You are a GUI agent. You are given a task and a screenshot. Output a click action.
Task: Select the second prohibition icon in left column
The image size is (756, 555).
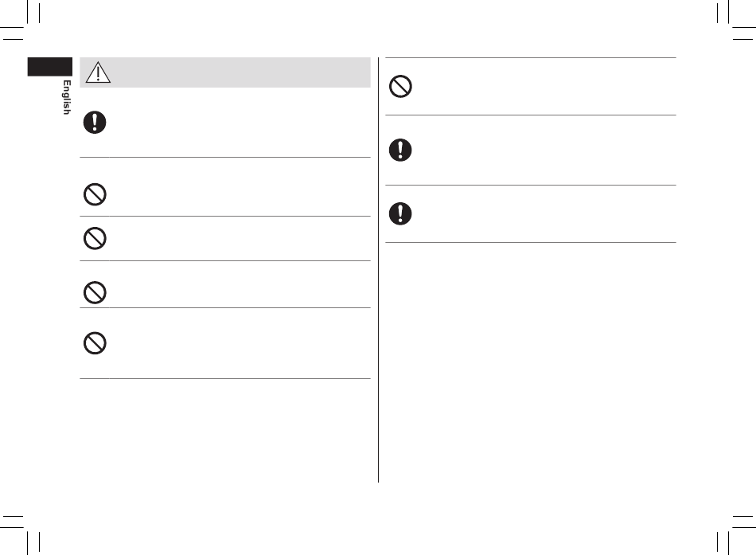95,238
